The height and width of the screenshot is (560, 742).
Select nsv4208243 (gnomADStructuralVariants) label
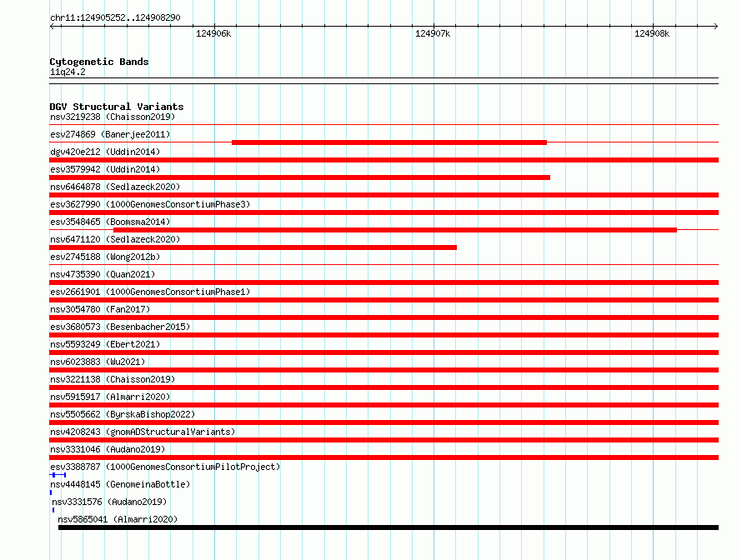pyautogui.click(x=143, y=432)
